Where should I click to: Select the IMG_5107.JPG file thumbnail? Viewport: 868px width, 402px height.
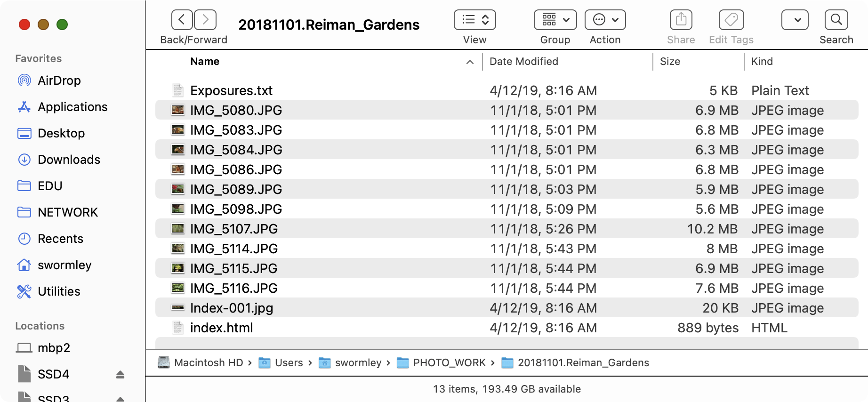(178, 229)
